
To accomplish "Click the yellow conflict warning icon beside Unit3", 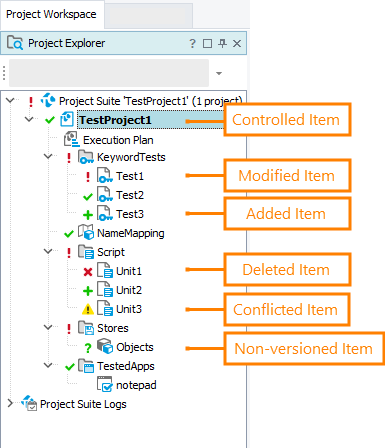I will pyautogui.click(x=88, y=309).
